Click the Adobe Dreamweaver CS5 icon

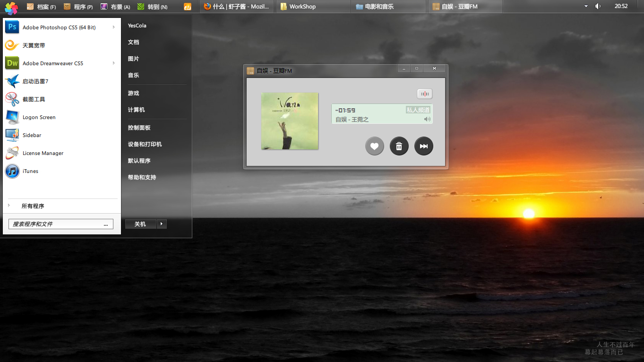point(12,63)
